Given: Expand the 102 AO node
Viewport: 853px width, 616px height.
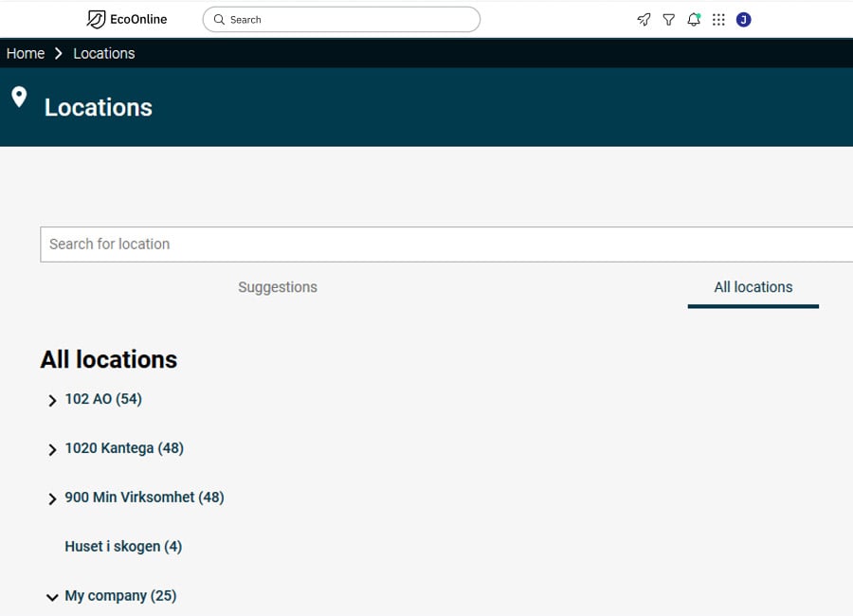Looking at the screenshot, I should pos(52,401).
